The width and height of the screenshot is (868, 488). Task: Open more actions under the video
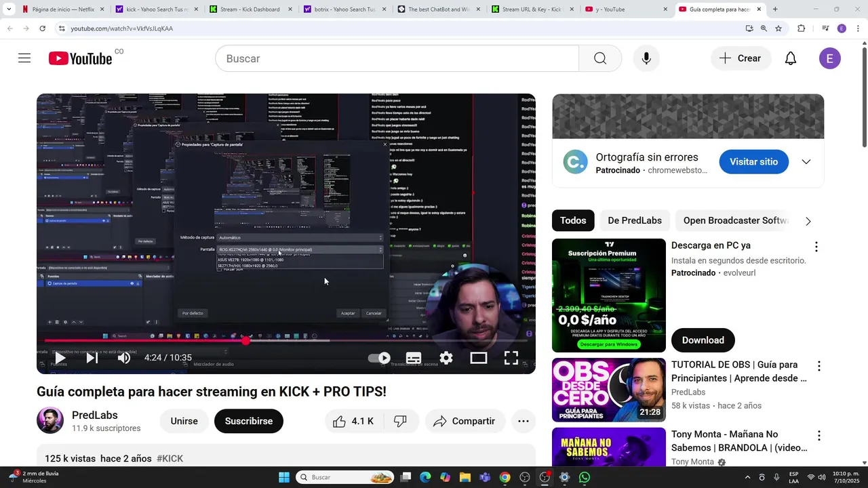pos(524,421)
